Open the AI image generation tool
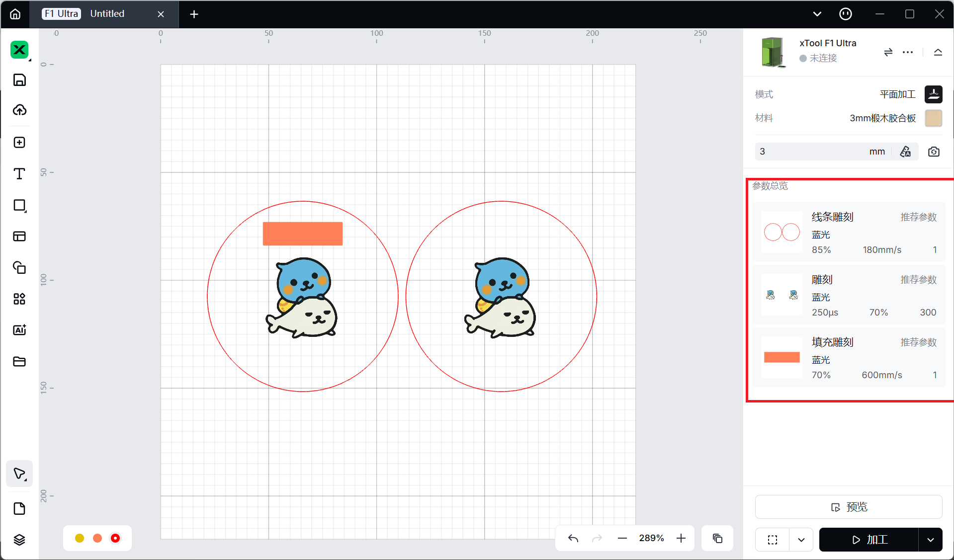The width and height of the screenshot is (954, 560). pyautogui.click(x=19, y=330)
